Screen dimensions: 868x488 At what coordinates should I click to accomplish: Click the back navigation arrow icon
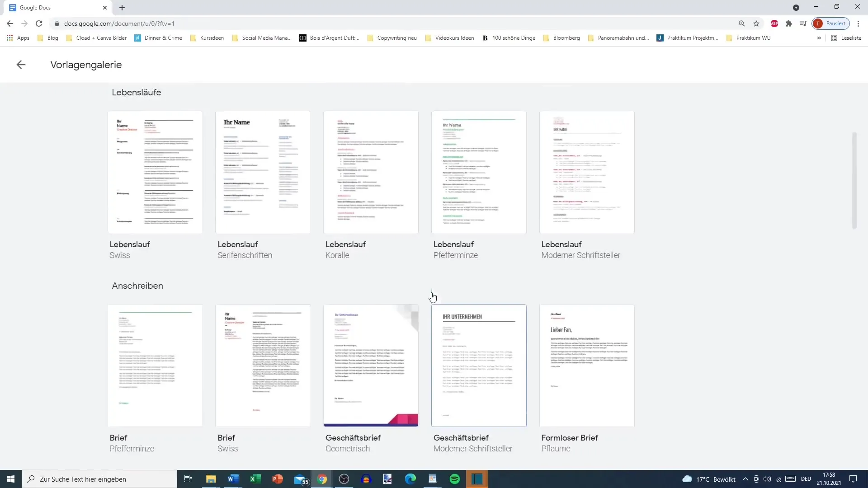coord(21,64)
